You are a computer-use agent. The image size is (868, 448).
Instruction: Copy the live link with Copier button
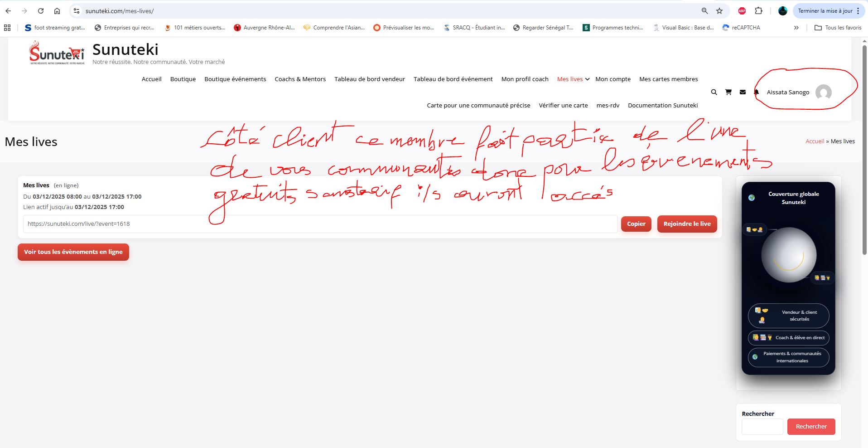[x=636, y=224]
